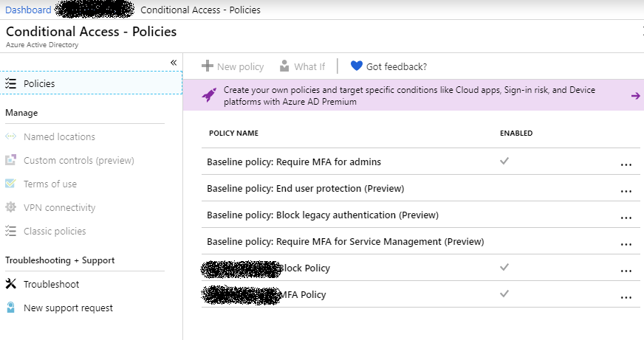644x340 pixels.
Task: Click the Named locations arrows icon
Action: 10,136
